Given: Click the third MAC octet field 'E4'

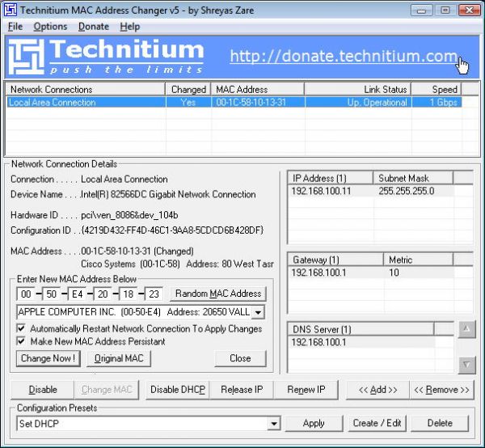Looking at the screenshot, I should (x=78, y=294).
